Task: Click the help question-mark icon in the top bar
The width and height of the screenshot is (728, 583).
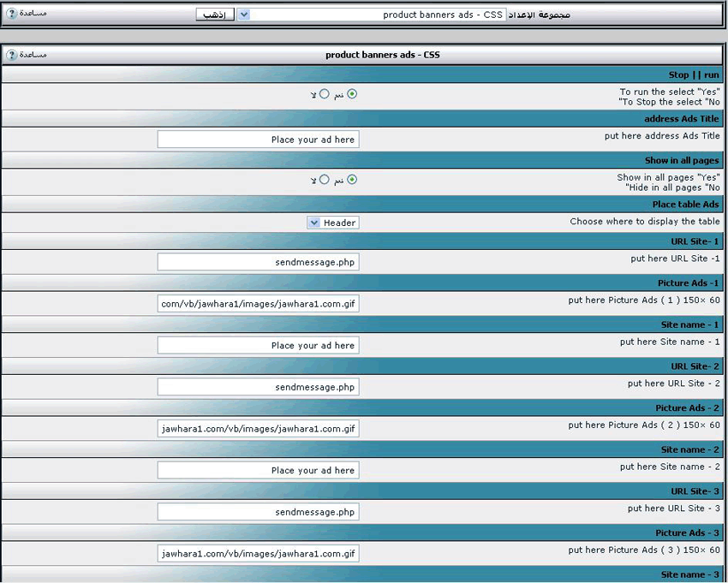Action: [11, 15]
